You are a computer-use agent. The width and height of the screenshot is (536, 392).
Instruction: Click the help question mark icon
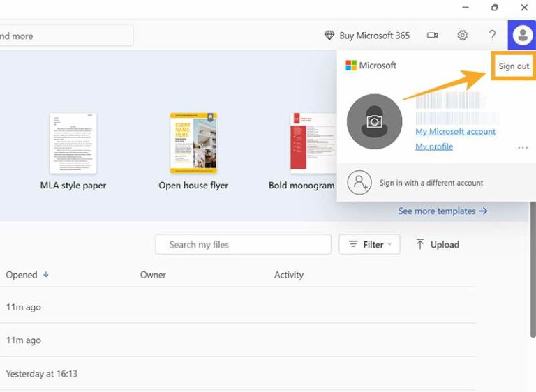(492, 35)
